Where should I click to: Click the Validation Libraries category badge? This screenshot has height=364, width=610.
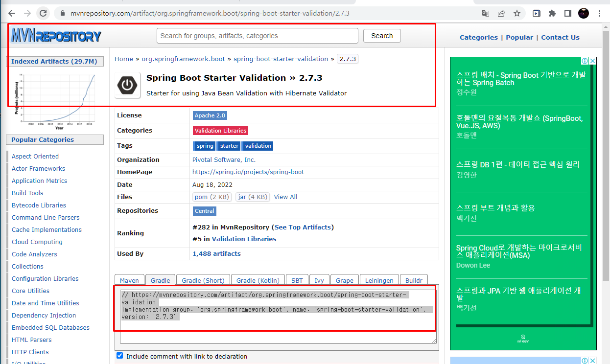click(x=220, y=131)
